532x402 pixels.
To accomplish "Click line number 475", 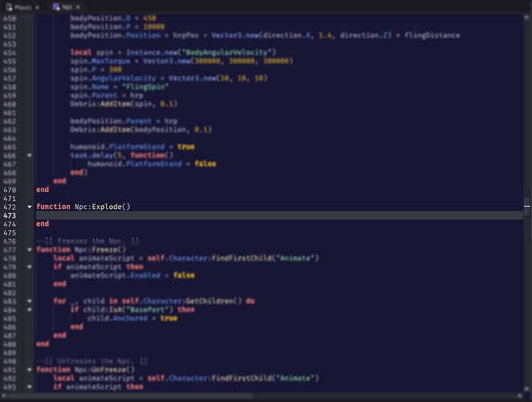I will tap(10, 232).
